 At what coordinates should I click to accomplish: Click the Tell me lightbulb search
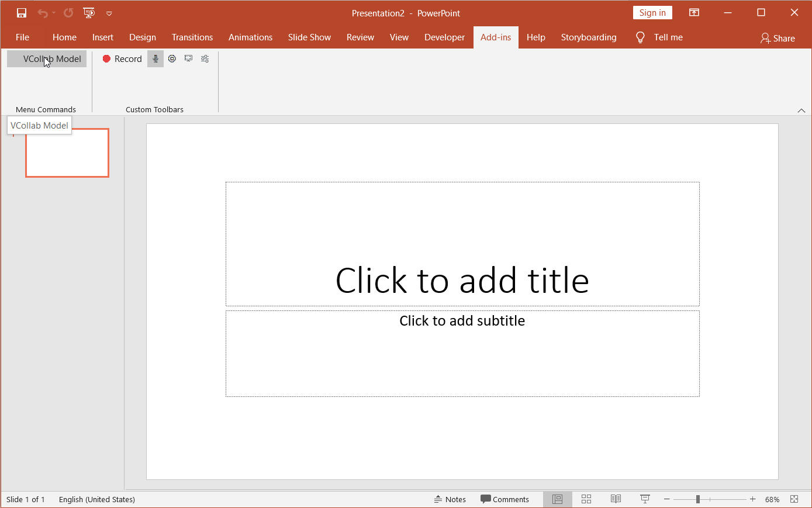(x=659, y=37)
